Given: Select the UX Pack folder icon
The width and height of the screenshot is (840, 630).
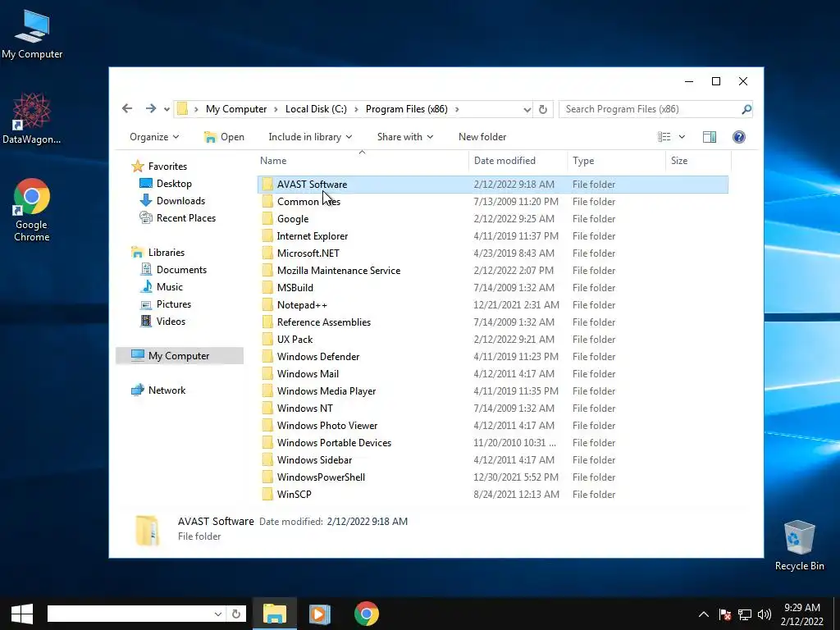Looking at the screenshot, I should pos(267,339).
